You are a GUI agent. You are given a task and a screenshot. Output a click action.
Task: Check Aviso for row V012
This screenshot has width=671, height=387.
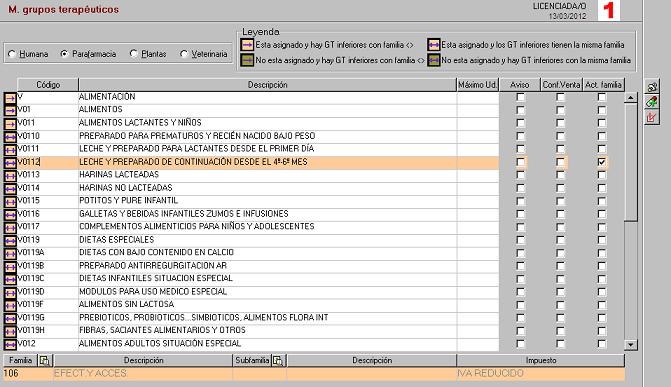click(520, 344)
